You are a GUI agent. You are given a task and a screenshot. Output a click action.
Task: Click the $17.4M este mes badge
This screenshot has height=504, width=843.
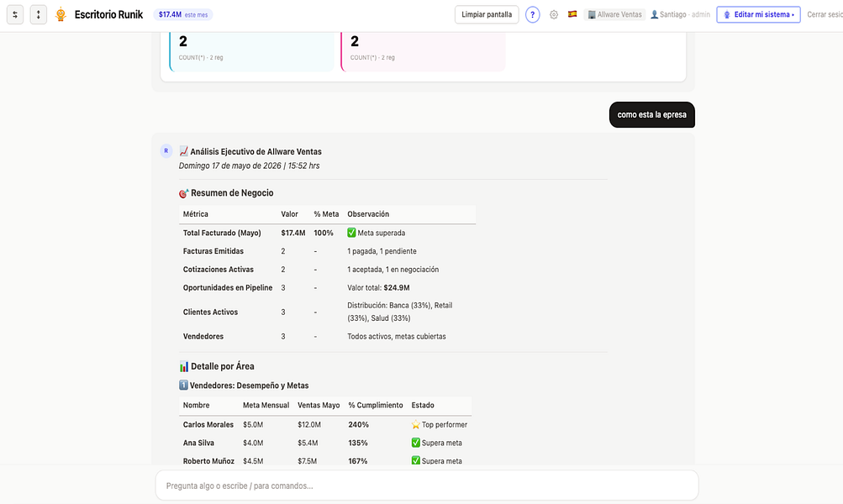point(182,14)
